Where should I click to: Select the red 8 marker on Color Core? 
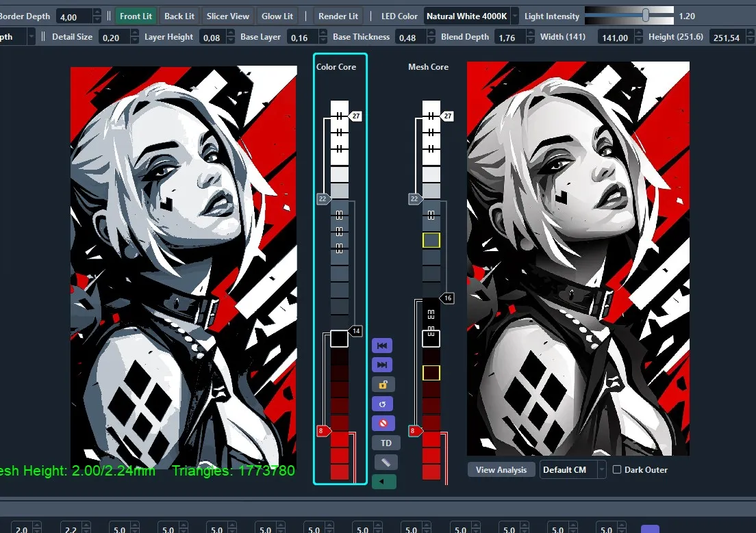[x=322, y=431]
